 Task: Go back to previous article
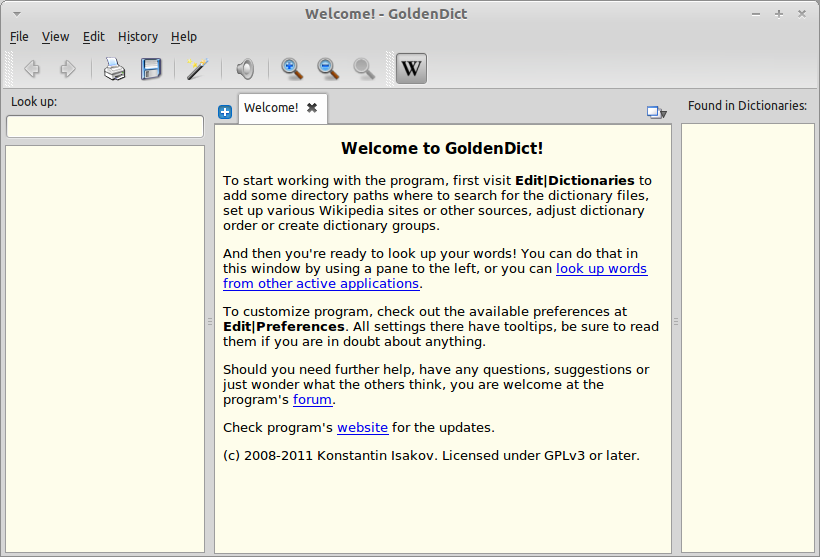tap(32, 69)
